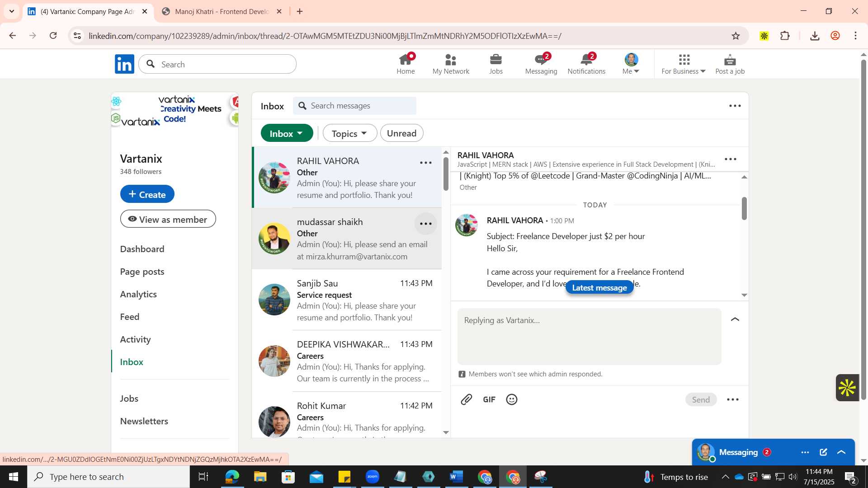
Task: Compose new message in Messaging overlay
Action: click(823, 452)
